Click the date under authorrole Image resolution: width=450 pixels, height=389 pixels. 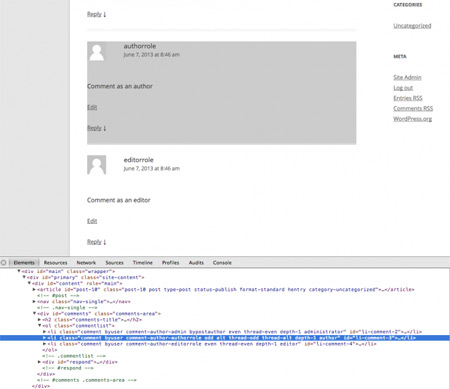pos(151,55)
